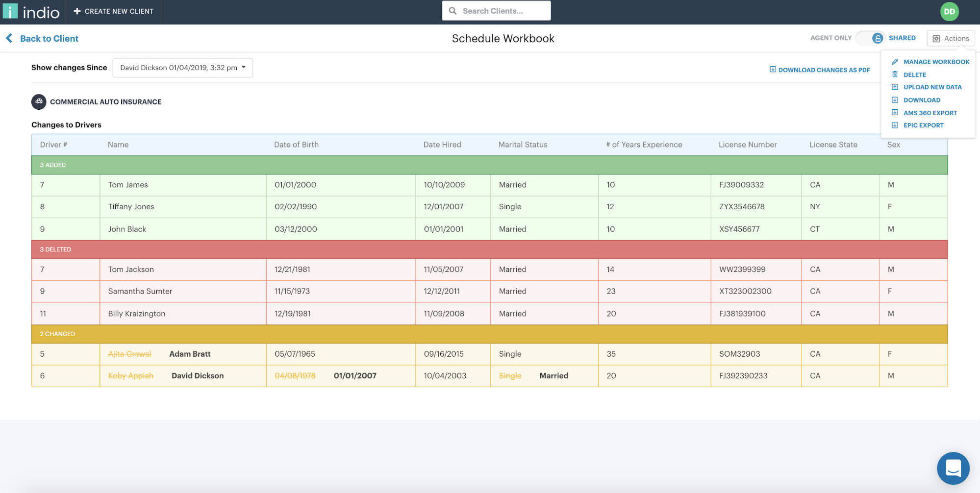Select Manage Workbook from Actions menu

936,62
